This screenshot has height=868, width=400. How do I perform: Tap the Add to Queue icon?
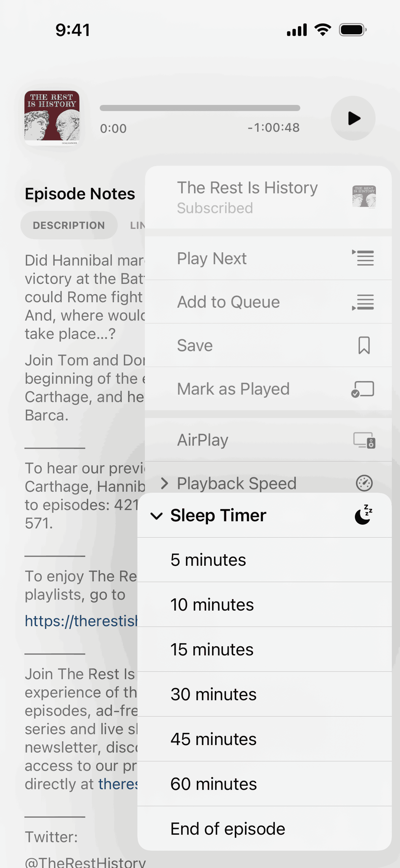coord(363,302)
